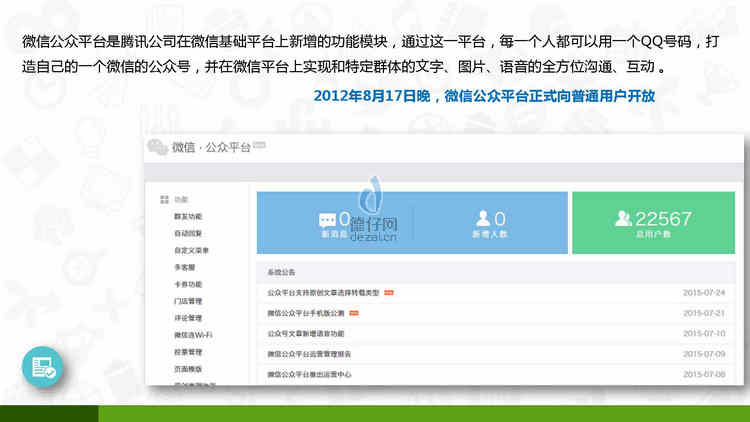750x422 pixels.
Task: Click the date 2015-07-21
Action: tap(704, 313)
